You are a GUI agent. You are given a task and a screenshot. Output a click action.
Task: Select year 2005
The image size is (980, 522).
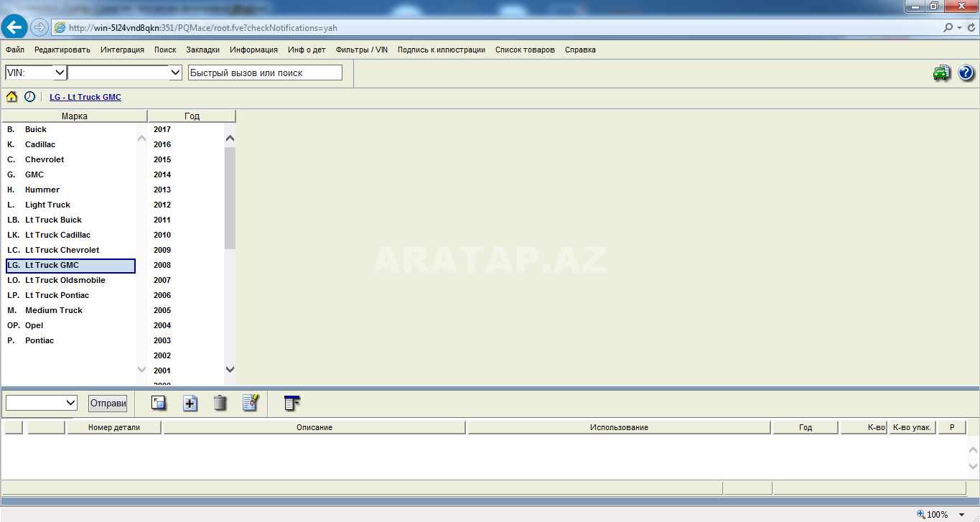click(162, 310)
